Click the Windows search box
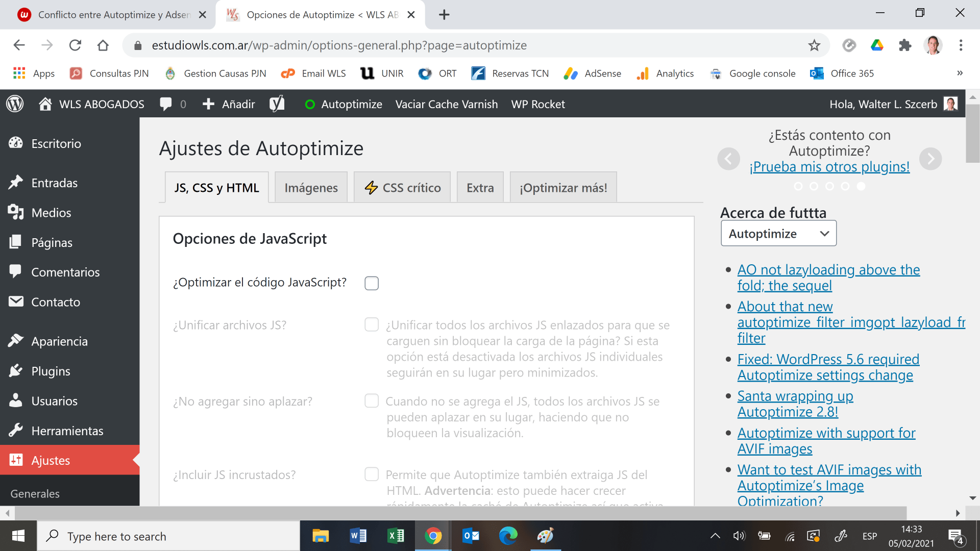 pos(168,536)
